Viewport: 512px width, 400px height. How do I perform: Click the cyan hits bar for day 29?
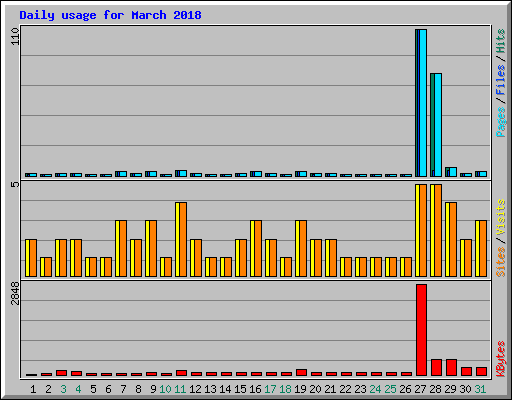coord(453,172)
